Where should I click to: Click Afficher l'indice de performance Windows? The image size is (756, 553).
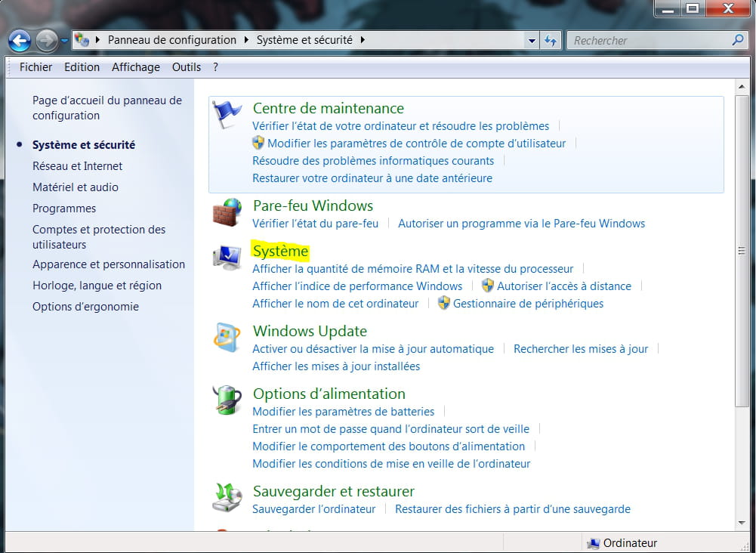coord(357,286)
